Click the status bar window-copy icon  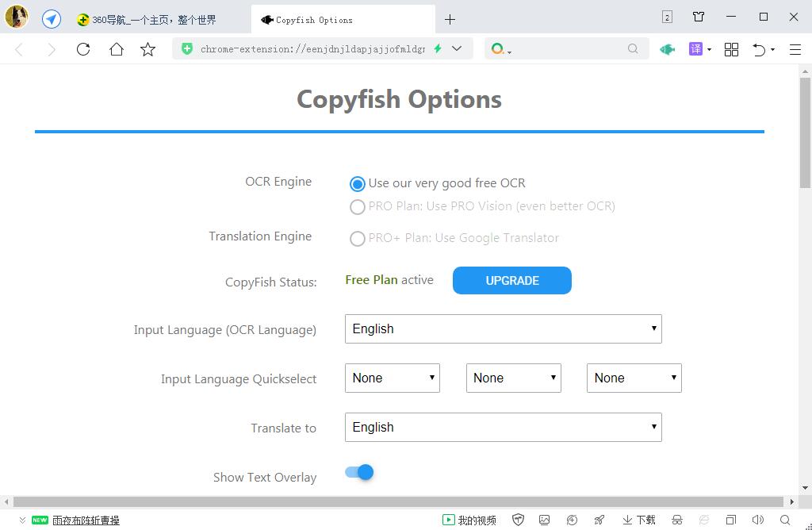pyautogui.click(x=730, y=520)
